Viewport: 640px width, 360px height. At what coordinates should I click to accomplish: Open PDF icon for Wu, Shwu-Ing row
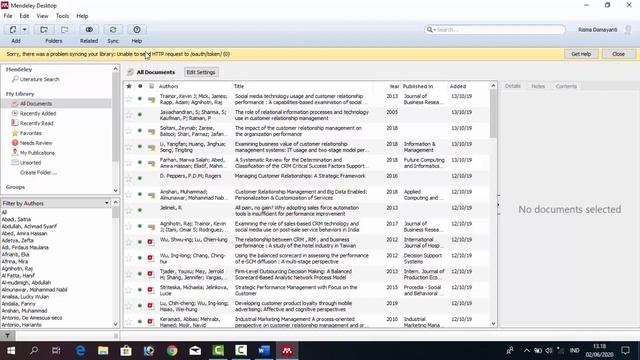pyautogui.click(x=150, y=242)
